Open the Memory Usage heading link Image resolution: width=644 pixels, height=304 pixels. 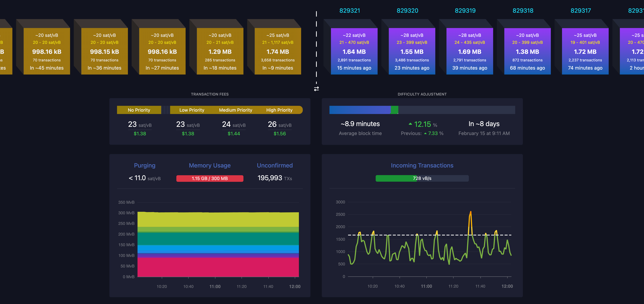[209, 166]
